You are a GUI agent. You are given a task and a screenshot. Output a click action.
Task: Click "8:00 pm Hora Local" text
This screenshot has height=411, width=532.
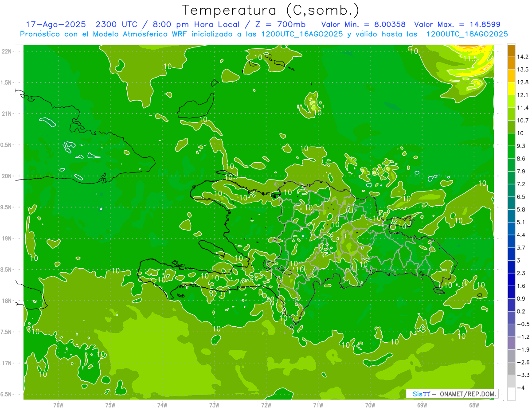(197, 24)
